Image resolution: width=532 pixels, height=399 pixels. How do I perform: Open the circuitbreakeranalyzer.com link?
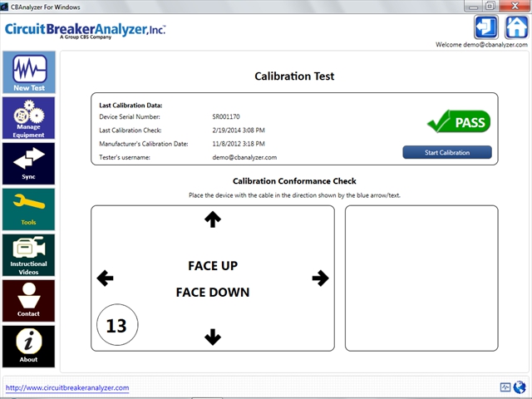(x=67, y=387)
